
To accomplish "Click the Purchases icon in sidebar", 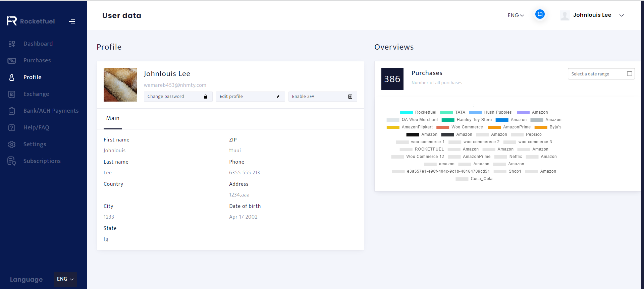I will click(x=12, y=61).
